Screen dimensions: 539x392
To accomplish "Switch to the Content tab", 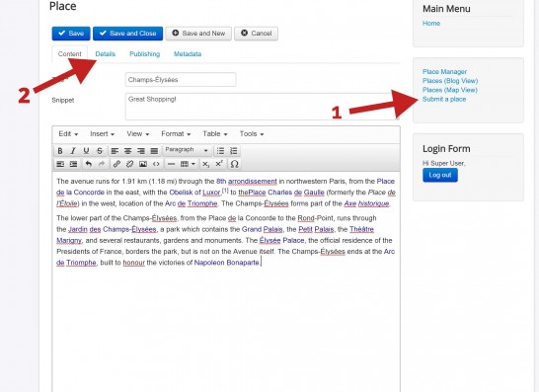I will click(70, 54).
